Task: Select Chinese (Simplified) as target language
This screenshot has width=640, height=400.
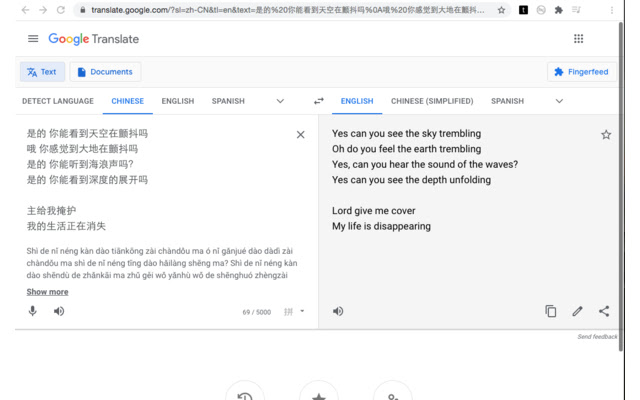Action: 432,101
